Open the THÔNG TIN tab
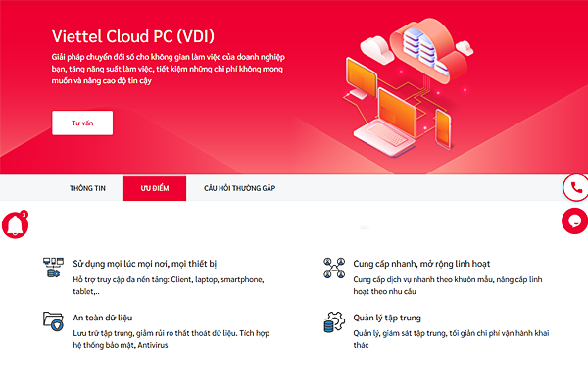Image resolution: width=588 pixels, height=392 pixels. point(87,188)
